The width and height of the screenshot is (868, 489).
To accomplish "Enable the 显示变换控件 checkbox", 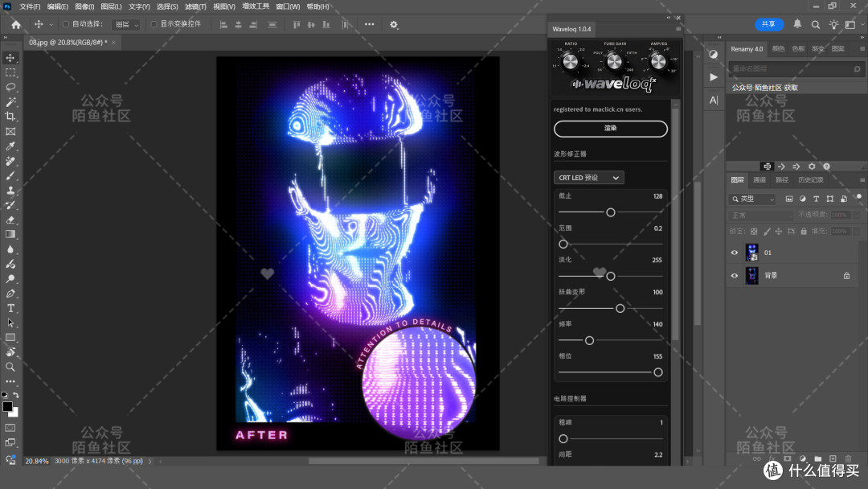I will click(154, 24).
